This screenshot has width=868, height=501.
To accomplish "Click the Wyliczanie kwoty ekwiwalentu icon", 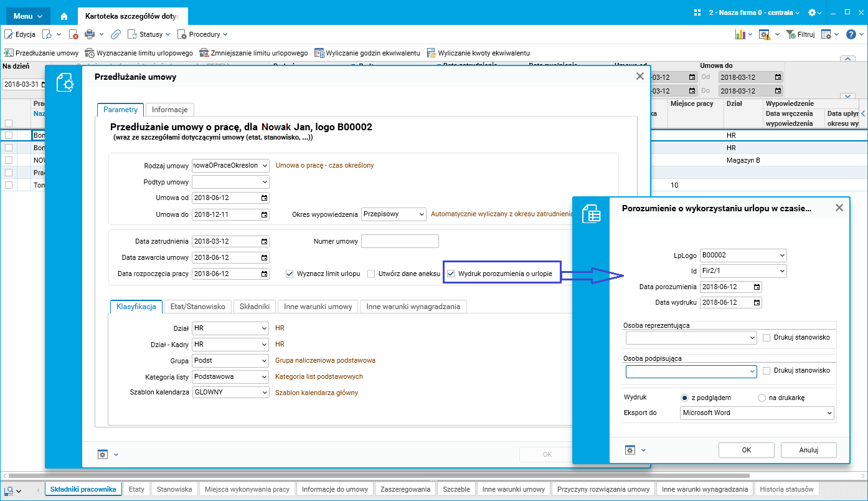I will pyautogui.click(x=431, y=53).
